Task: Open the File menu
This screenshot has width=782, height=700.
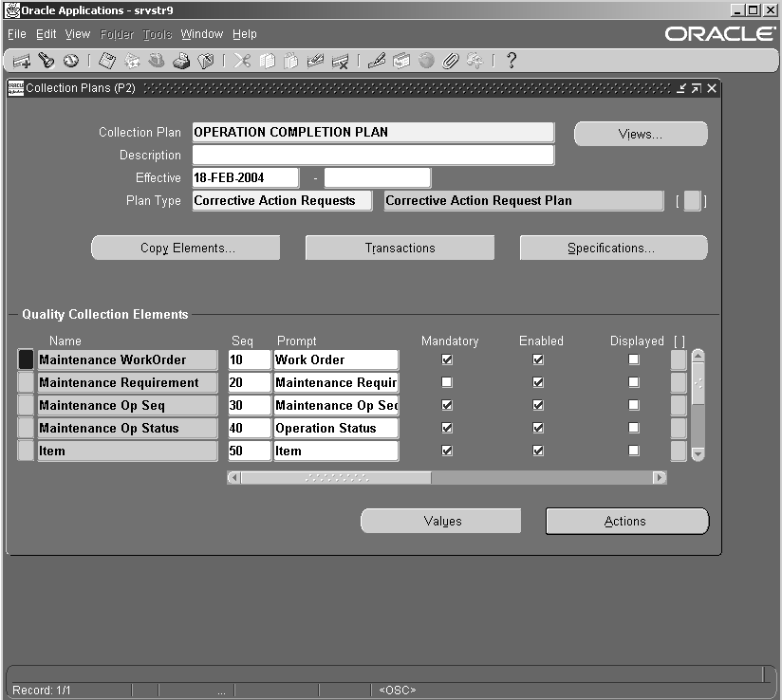Action: point(17,34)
